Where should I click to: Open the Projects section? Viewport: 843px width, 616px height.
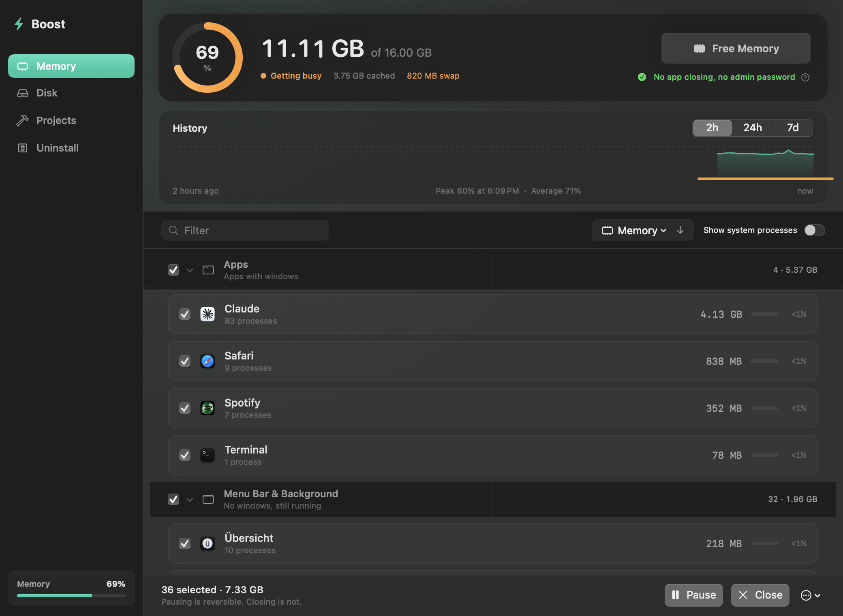[x=71, y=120]
